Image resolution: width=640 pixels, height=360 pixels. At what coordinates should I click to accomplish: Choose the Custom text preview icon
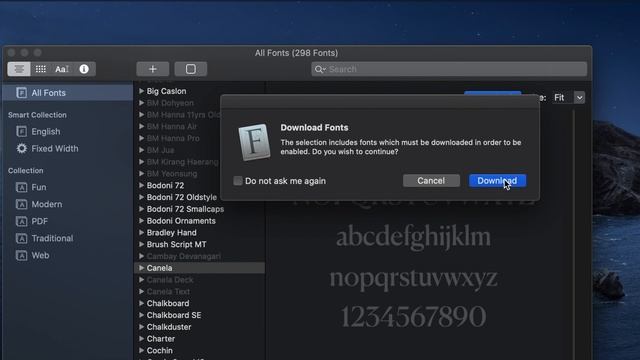62,69
